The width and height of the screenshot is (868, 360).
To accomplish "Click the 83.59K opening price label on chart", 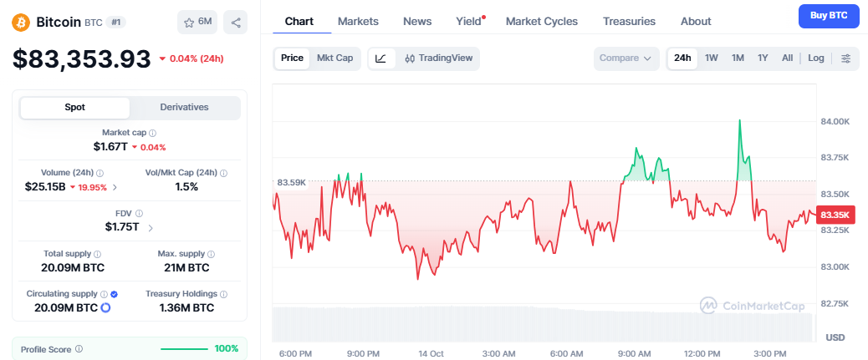I will coord(292,182).
